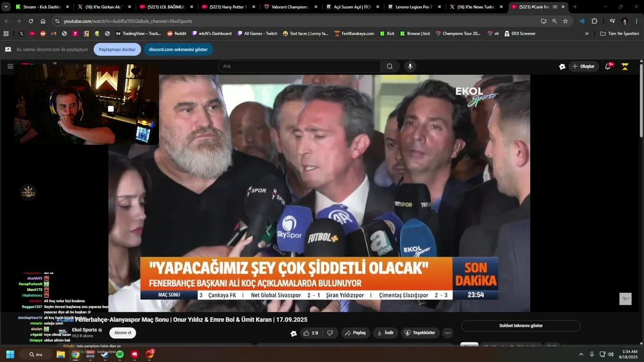The width and height of the screenshot is (644, 362).
Task: Click the browser address bar URL
Action: pos(128,21)
